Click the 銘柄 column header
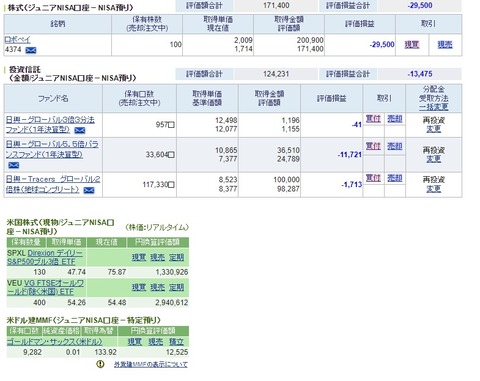Screen dimensions: 480x381 pos(58,24)
